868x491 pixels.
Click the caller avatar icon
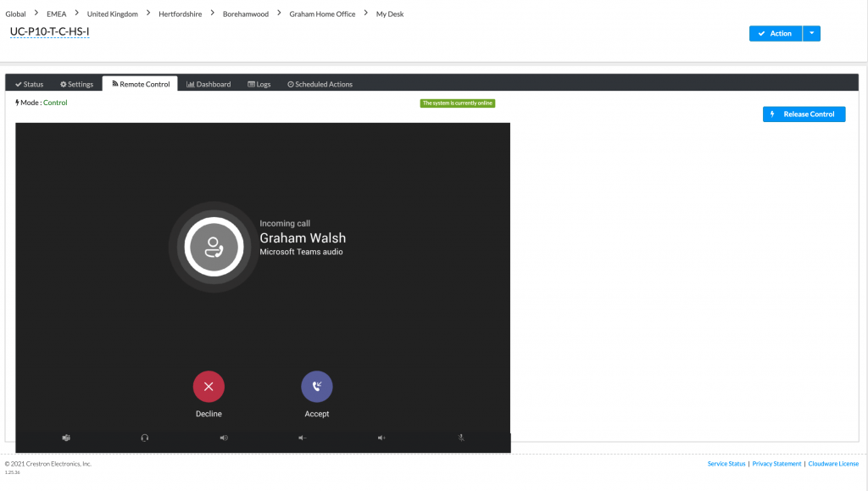click(x=214, y=247)
